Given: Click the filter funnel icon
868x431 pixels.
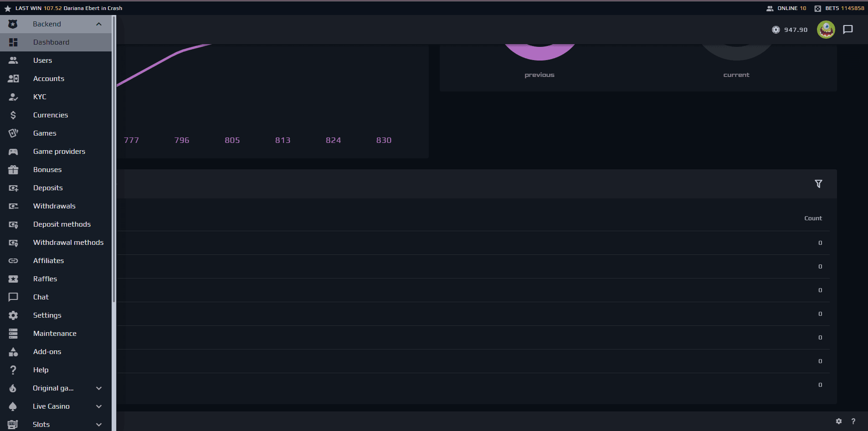Looking at the screenshot, I should (818, 184).
